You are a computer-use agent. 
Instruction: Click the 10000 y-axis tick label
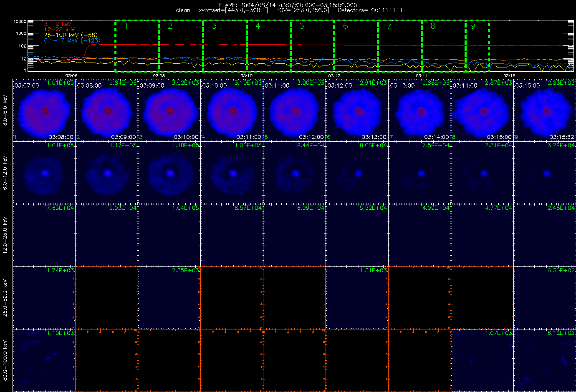pyautogui.click(x=20, y=21)
